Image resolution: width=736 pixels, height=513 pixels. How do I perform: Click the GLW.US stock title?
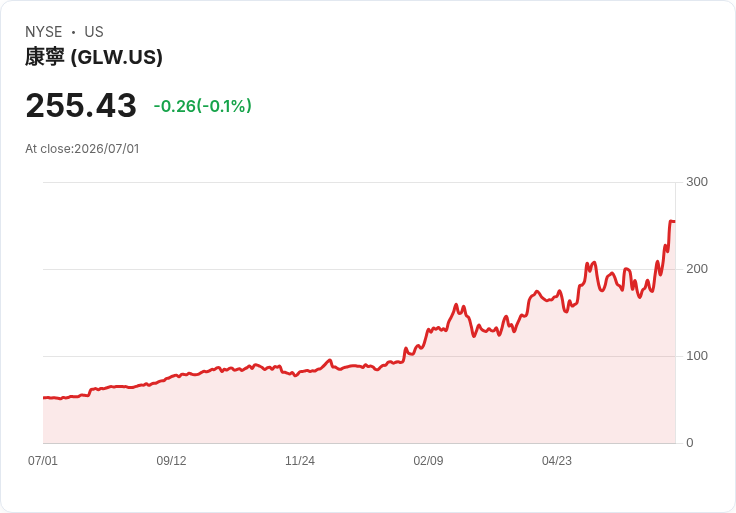pyautogui.click(x=94, y=57)
